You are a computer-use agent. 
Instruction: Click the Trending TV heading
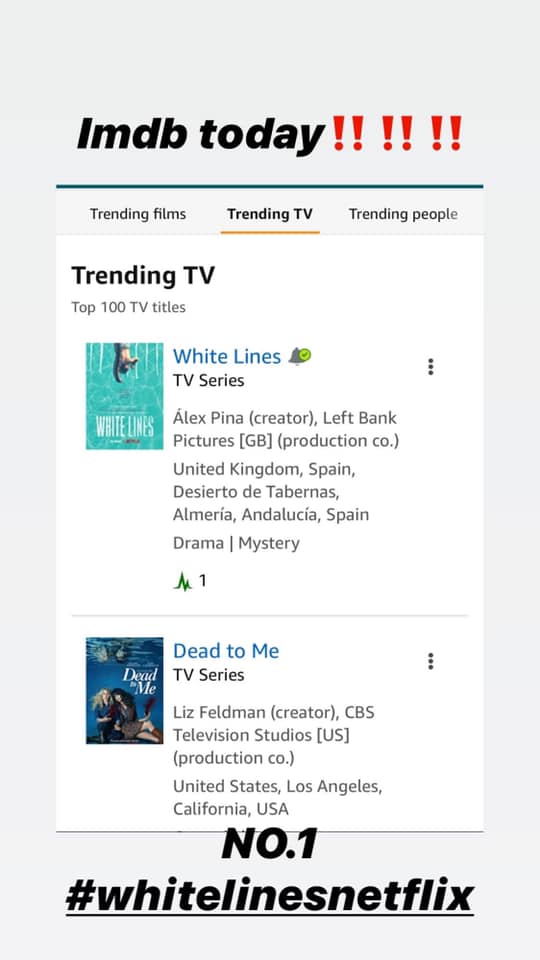(143, 276)
